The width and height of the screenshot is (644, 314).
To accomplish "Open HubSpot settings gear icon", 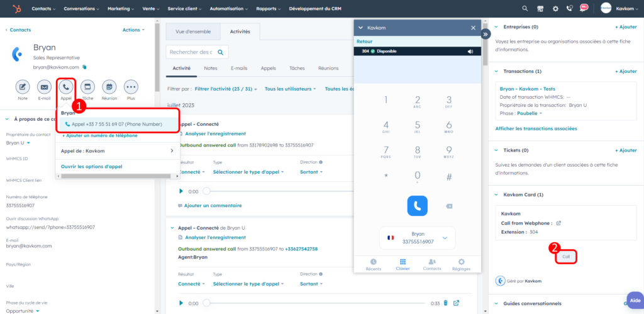I will 555,9.
